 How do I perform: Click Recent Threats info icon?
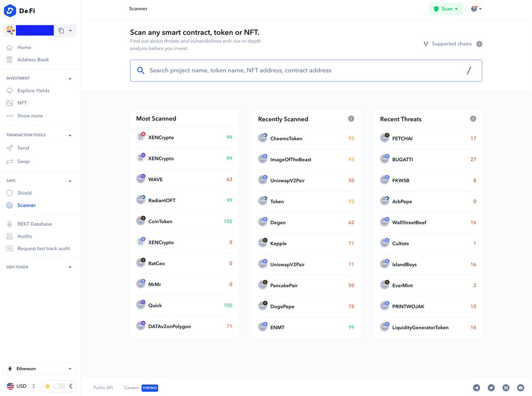[473, 119]
